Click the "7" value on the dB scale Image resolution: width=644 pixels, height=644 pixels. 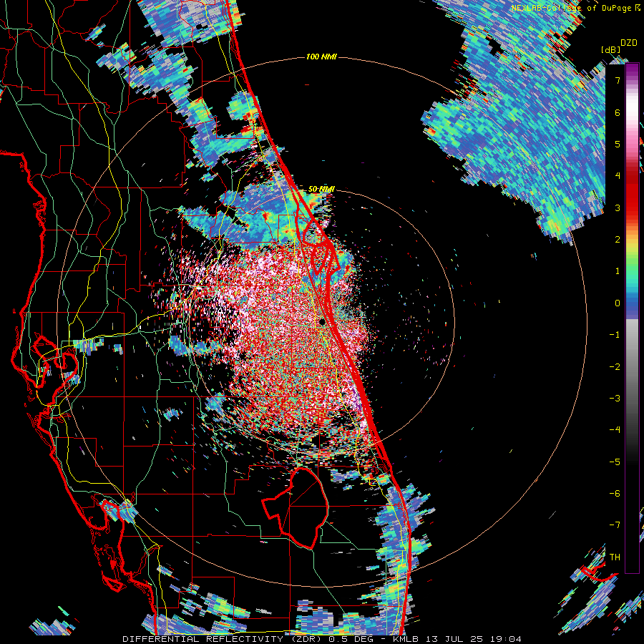(x=618, y=80)
